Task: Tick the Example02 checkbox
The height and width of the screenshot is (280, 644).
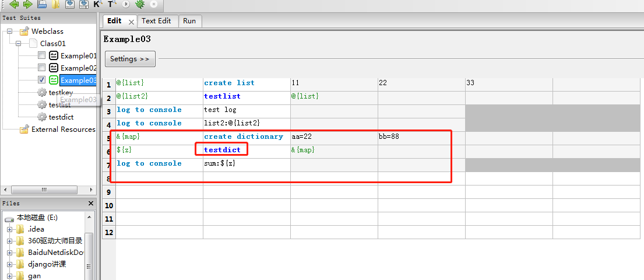Action: [x=41, y=68]
